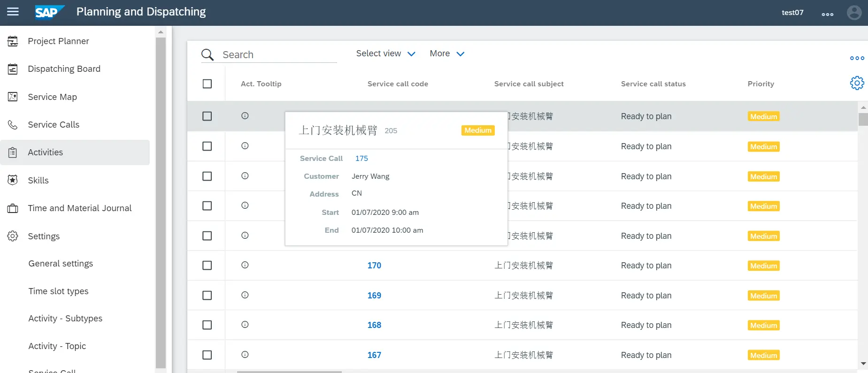Click the Settings gear icon in sidebar
This screenshot has height=373, width=868.
coord(13,236)
